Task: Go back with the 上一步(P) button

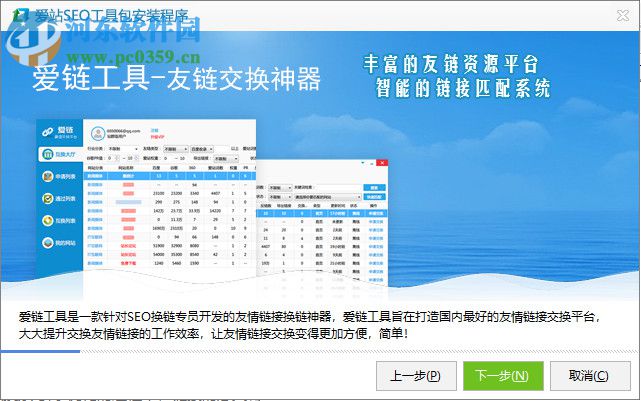Action: click(x=416, y=376)
